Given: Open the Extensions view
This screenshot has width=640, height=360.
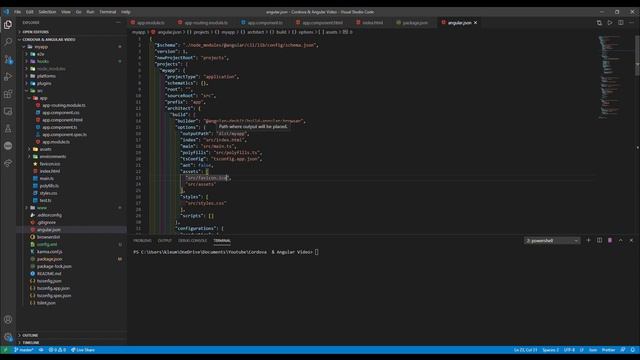Looking at the screenshot, I should (8, 94).
